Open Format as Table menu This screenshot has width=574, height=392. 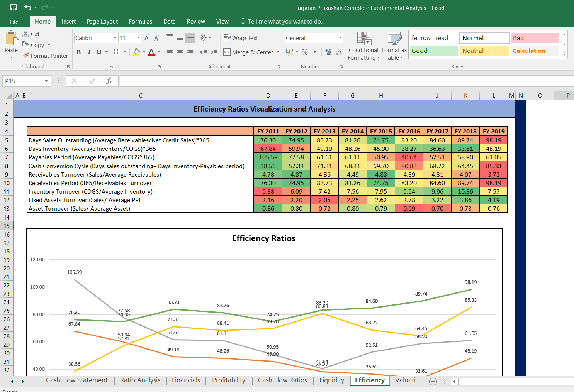(x=394, y=46)
